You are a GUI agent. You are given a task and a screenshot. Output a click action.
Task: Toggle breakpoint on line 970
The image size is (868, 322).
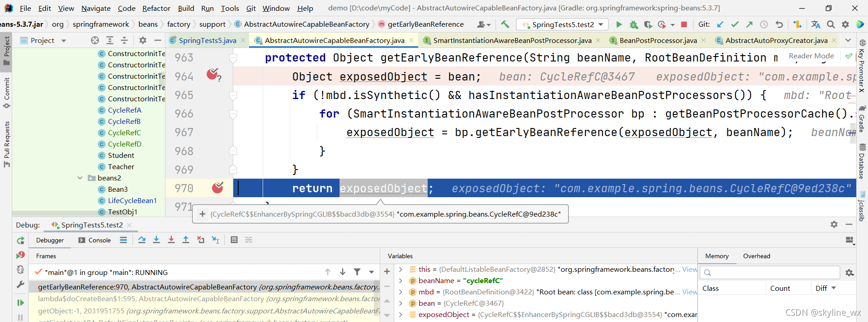pos(217,188)
